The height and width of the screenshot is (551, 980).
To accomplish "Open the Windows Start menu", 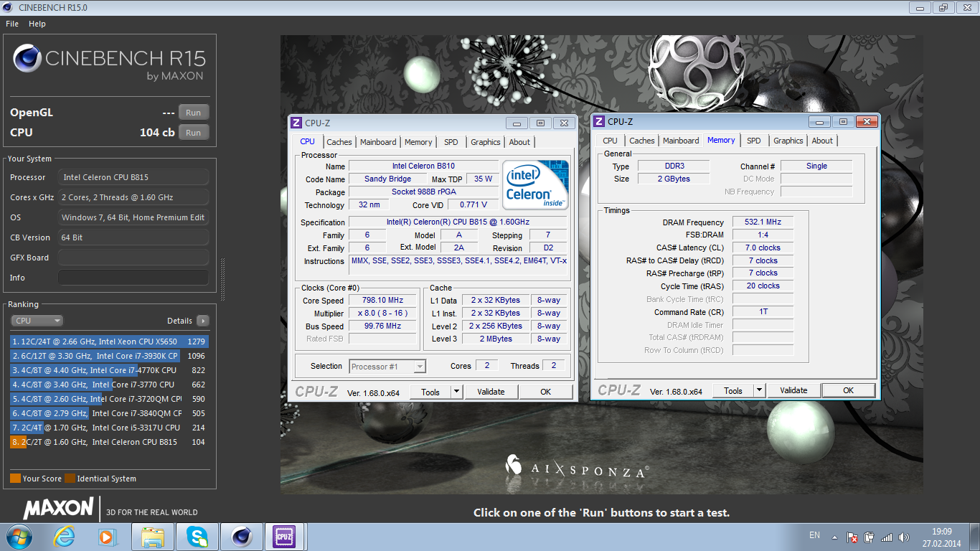I will (x=19, y=537).
